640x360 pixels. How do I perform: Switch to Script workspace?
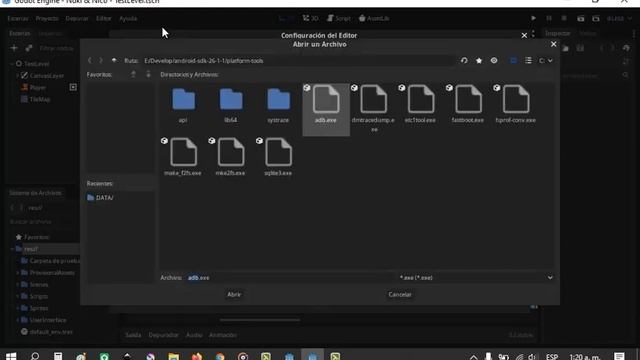(x=339, y=18)
